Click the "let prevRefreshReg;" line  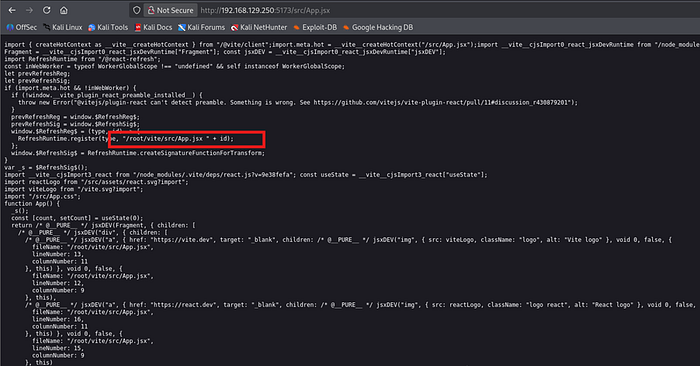pos(37,74)
